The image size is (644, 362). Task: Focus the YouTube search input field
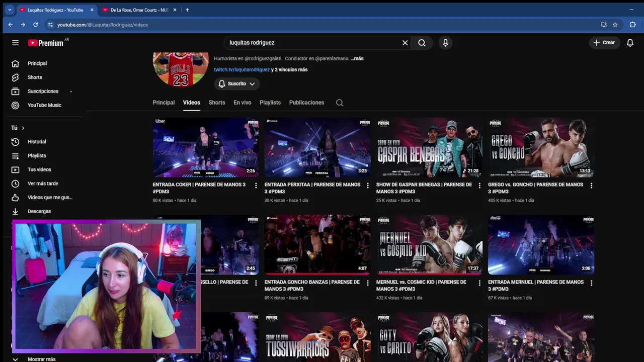pos(312,43)
